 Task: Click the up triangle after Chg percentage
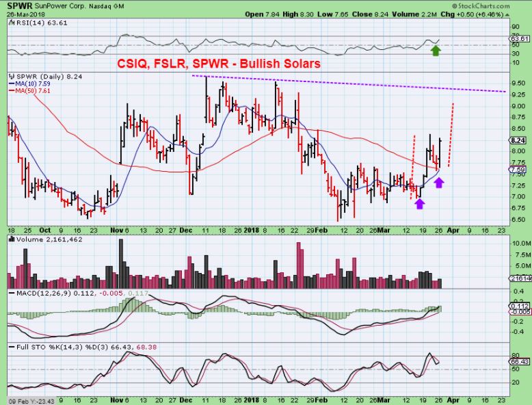pos(507,14)
